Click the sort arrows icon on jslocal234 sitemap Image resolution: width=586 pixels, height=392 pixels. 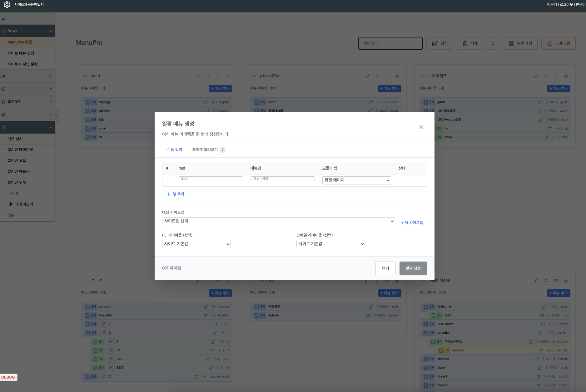(x=377, y=76)
